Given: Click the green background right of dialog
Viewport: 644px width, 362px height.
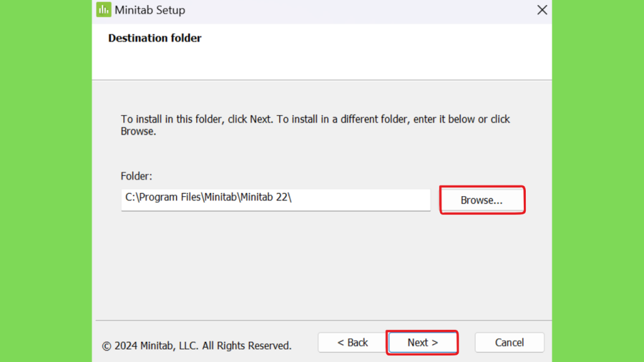Looking at the screenshot, I should 598,180.
